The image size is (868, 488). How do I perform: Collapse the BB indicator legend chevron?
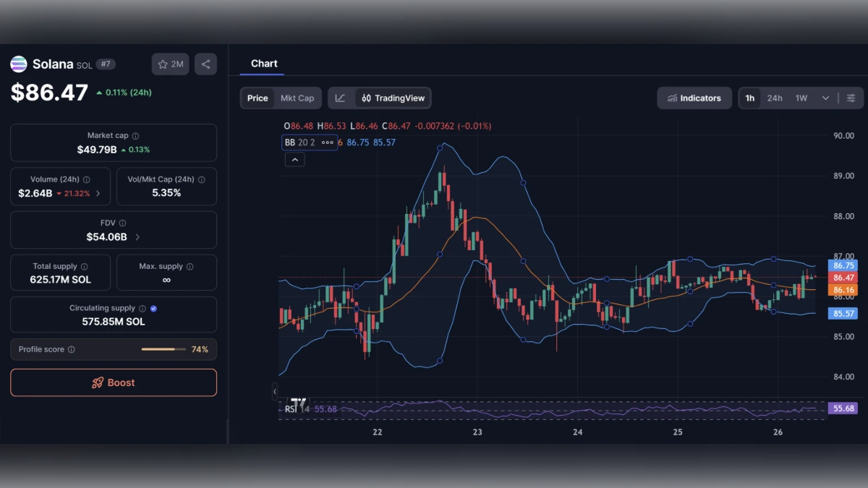click(x=294, y=159)
